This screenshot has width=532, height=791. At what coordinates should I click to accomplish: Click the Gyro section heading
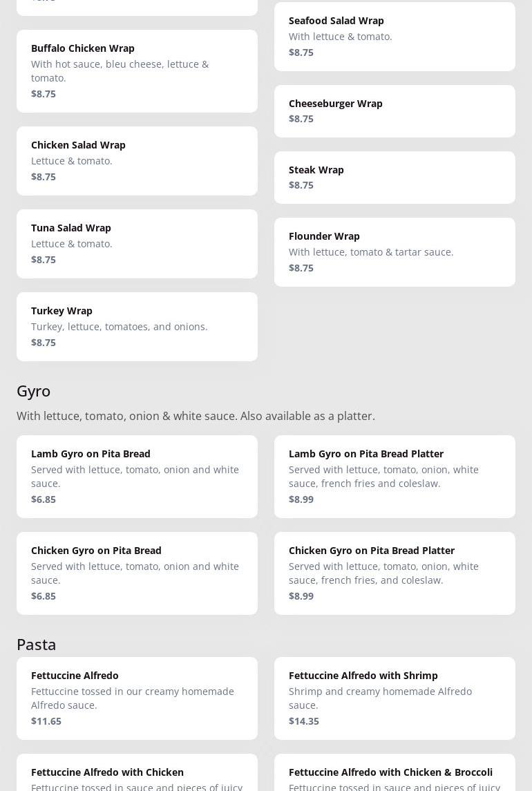coord(34,391)
